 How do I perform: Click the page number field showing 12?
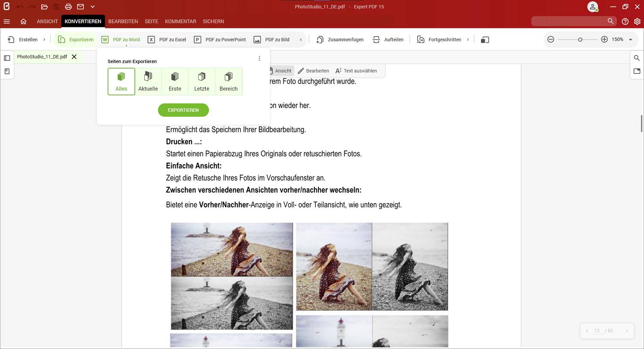tap(597, 331)
